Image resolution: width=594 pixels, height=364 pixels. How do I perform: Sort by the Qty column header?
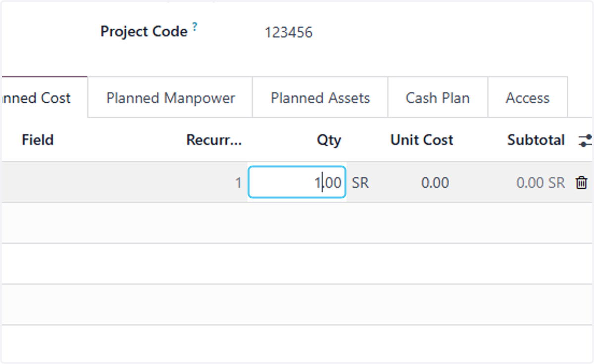(x=329, y=140)
